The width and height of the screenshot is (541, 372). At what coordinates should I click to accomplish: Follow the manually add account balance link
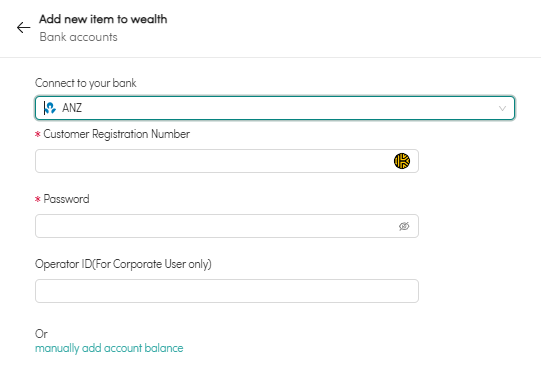(109, 348)
